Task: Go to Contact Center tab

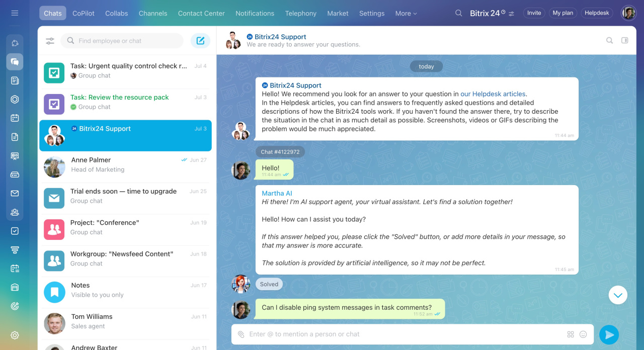Action: coord(201,14)
